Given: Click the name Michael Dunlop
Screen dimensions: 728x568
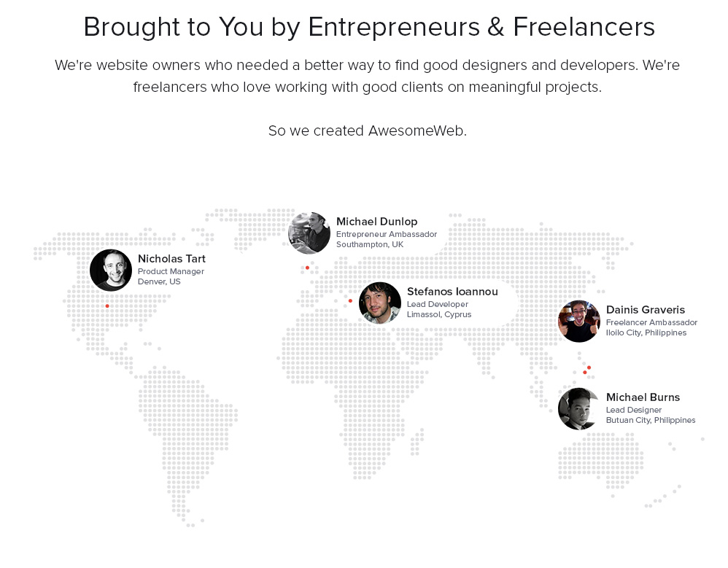Looking at the screenshot, I should [376, 222].
